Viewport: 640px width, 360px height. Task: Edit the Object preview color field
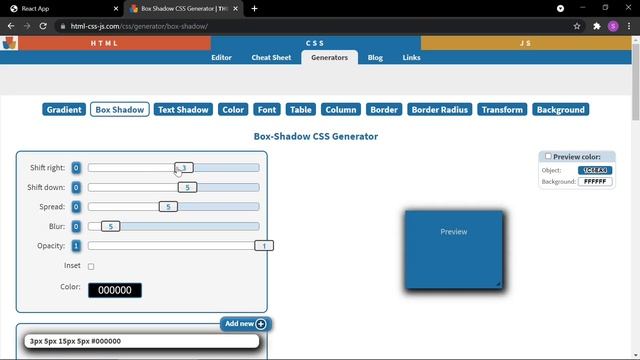595,170
